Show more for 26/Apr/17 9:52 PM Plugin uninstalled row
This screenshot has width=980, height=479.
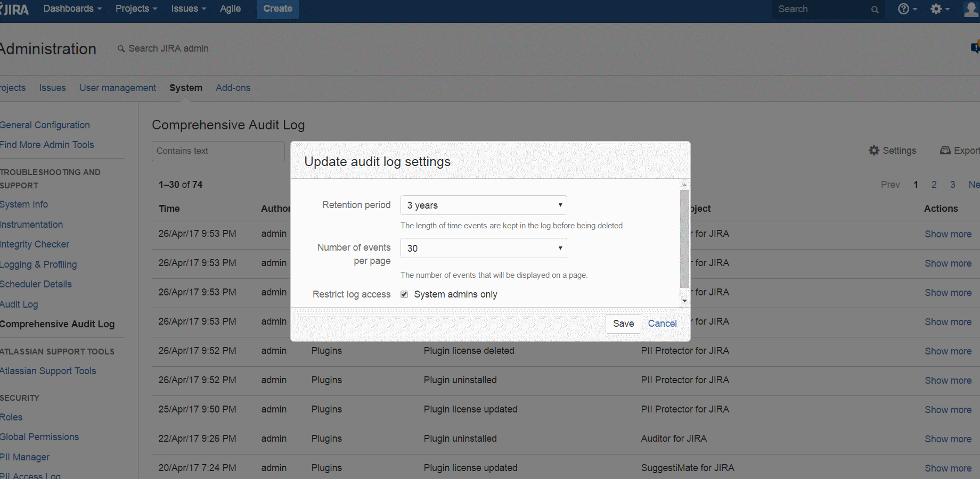coord(948,381)
